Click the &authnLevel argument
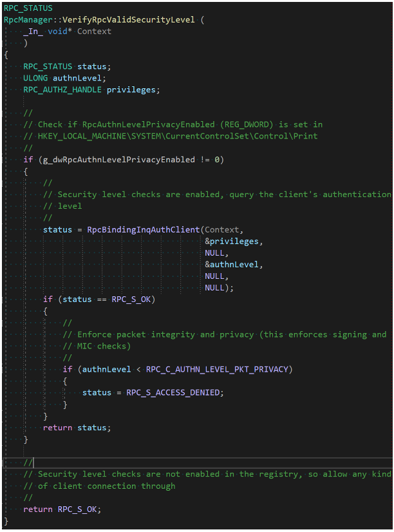This screenshot has height=532, width=394. point(232,265)
